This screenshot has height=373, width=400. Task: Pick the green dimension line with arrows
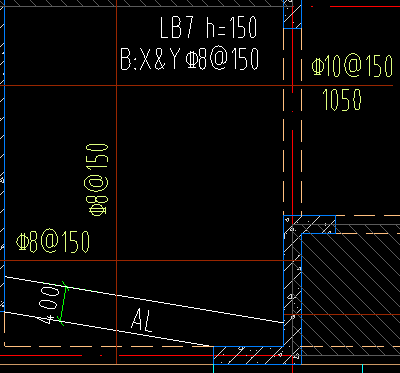(63, 304)
